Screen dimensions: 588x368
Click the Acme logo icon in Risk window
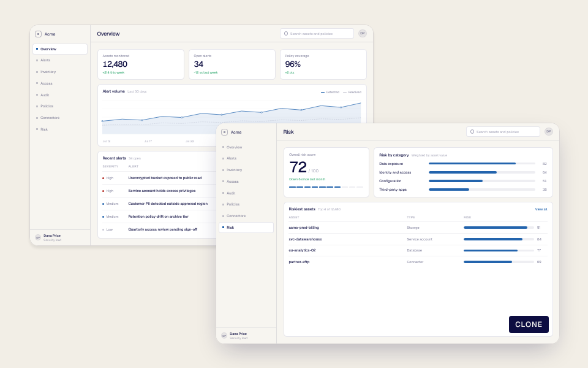224,132
